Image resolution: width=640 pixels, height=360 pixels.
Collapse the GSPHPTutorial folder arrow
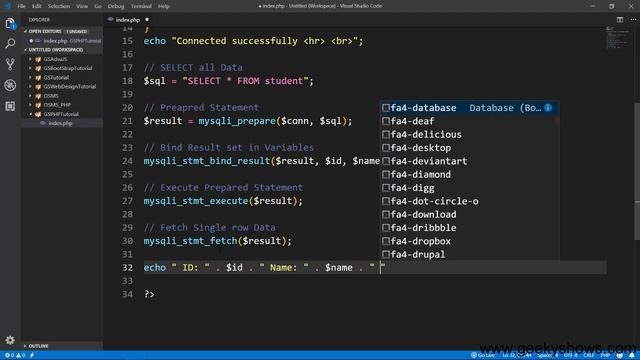30,114
